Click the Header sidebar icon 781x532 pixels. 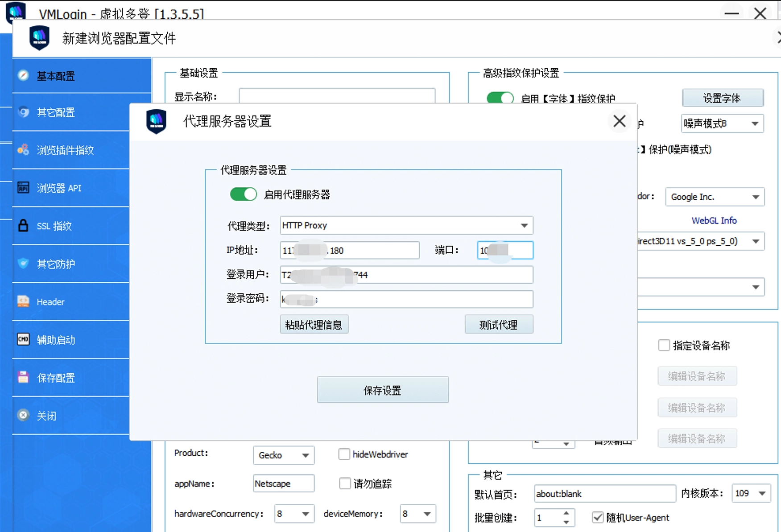(23, 301)
